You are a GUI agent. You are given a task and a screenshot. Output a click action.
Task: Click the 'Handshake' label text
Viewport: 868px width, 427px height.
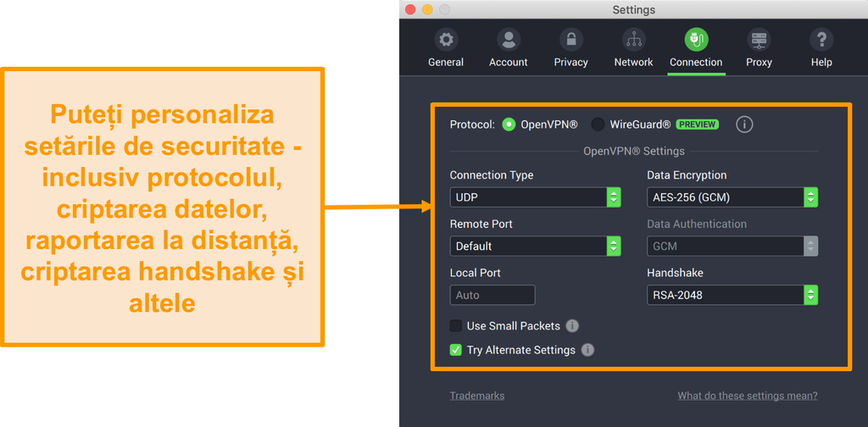[675, 273]
